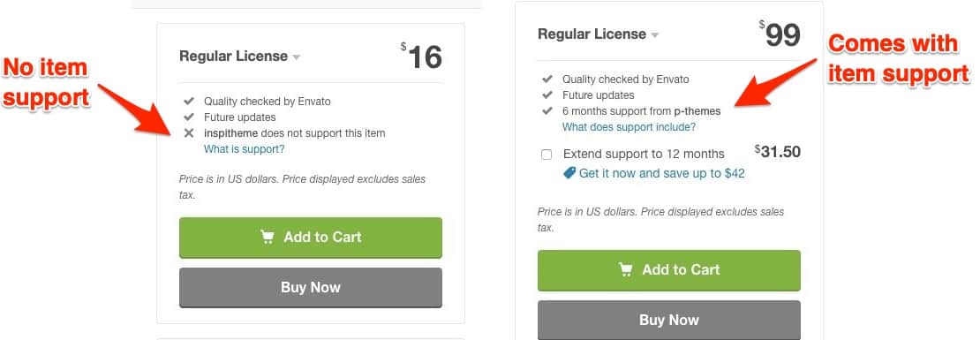
Task: Add the $16 item to cart
Action: [x=311, y=238]
